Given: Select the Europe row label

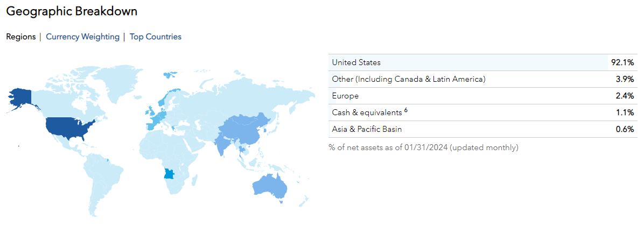Looking at the screenshot, I should (345, 96).
